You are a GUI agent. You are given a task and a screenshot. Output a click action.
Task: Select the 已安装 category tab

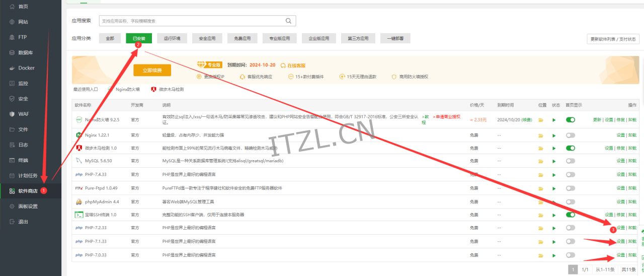point(139,38)
